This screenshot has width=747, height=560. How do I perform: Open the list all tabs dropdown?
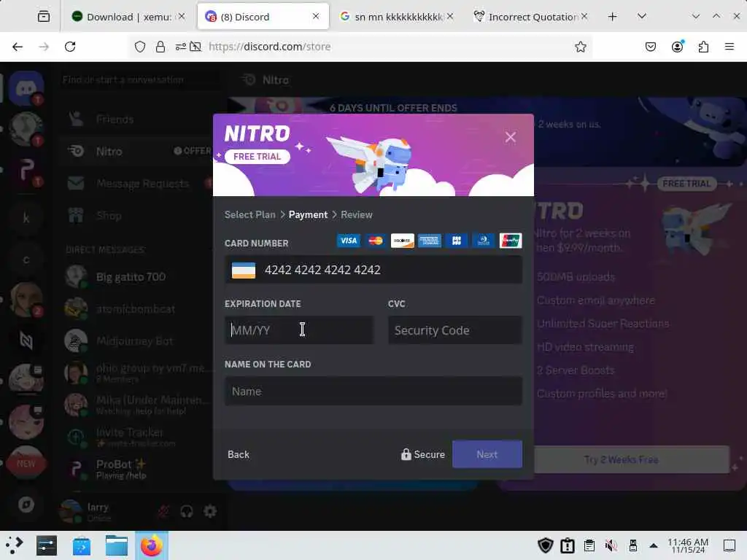tap(642, 16)
